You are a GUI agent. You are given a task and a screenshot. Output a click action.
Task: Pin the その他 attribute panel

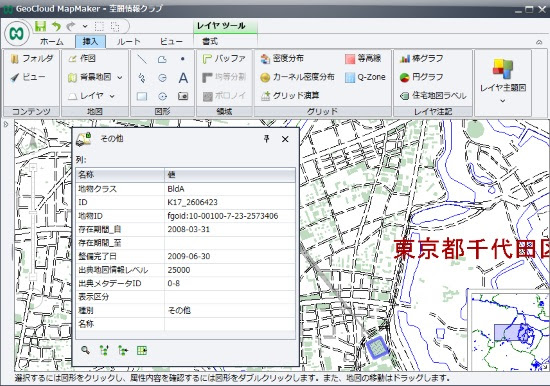click(267, 139)
